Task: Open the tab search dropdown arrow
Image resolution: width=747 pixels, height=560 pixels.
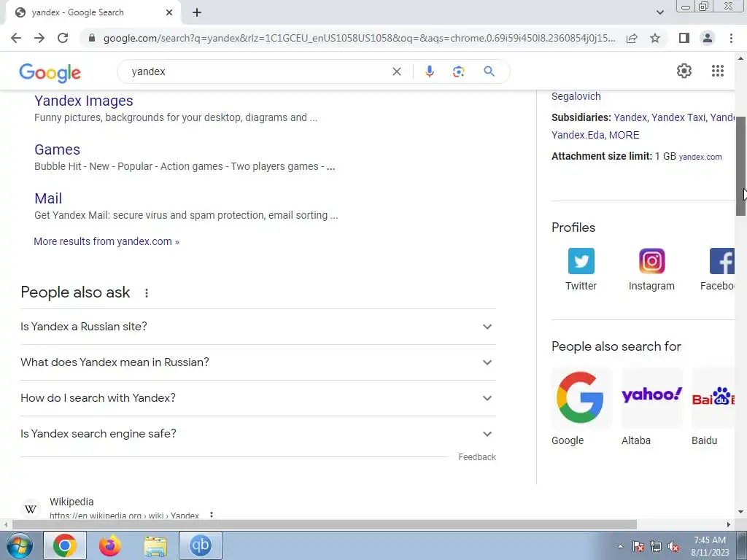Action: coord(659,13)
